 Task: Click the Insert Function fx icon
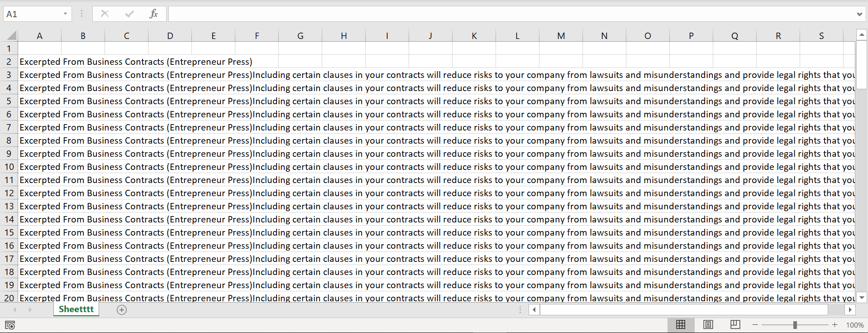tap(153, 14)
